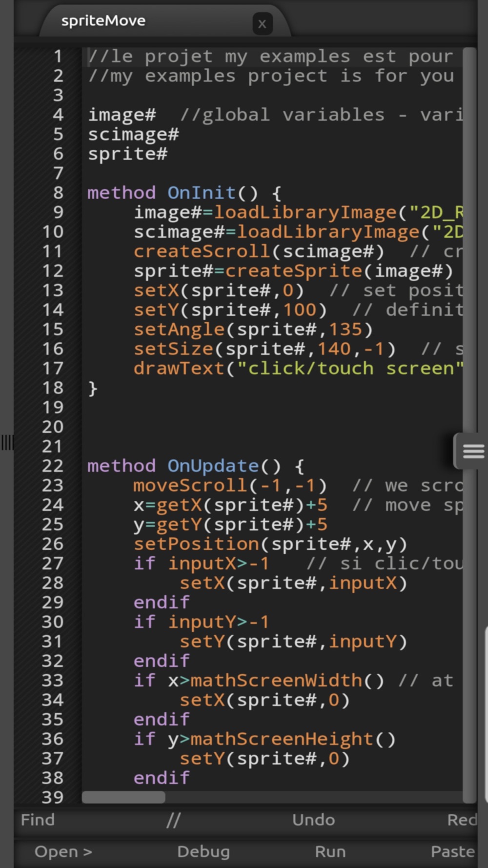Open the hamburger side menu handle
The height and width of the screenshot is (868, 488).
[x=470, y=451]
